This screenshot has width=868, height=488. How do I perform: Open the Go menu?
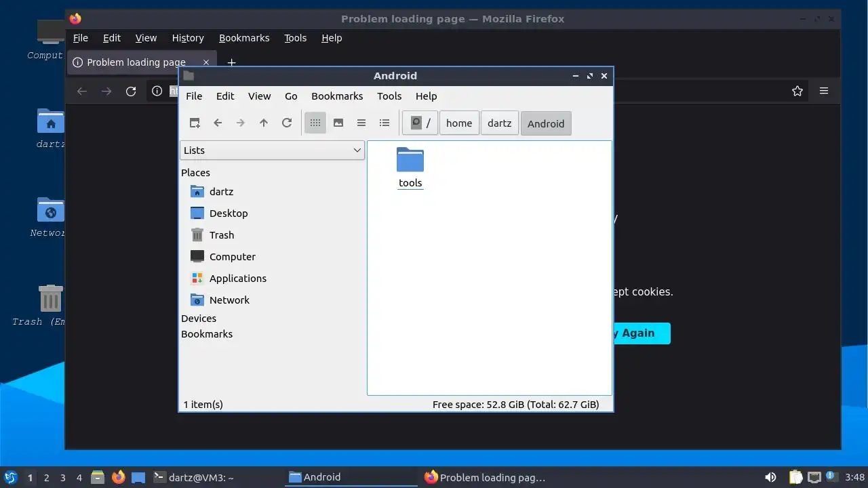(x=291, y=96)
